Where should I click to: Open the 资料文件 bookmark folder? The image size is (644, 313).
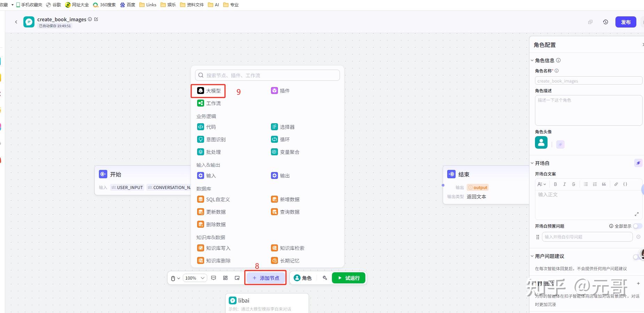[192, 5]
